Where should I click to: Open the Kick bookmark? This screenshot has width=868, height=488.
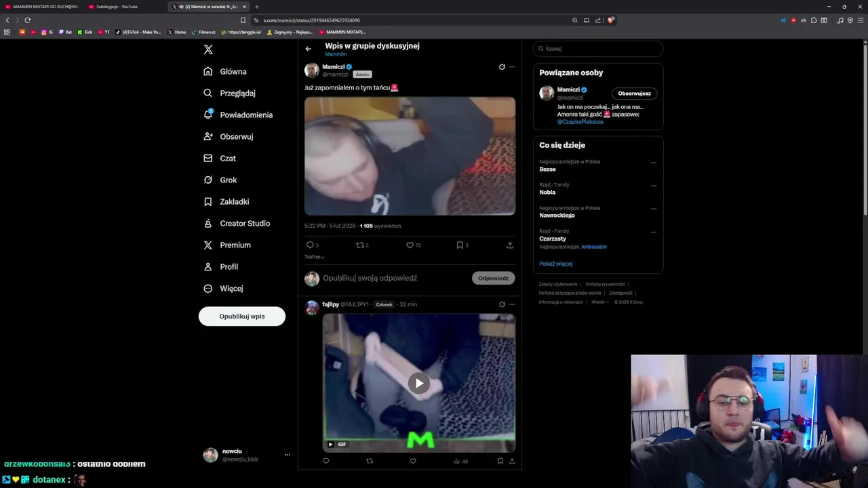click(85, 32)
